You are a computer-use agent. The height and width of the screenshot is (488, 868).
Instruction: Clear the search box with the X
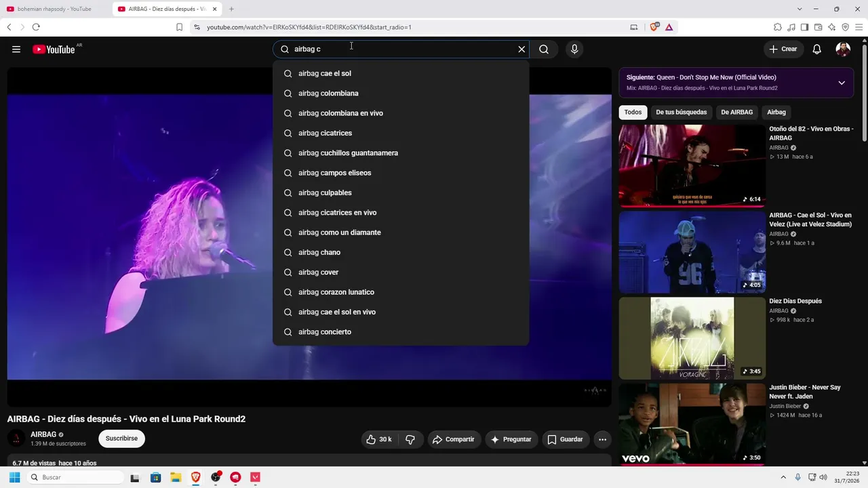point(521,49)
